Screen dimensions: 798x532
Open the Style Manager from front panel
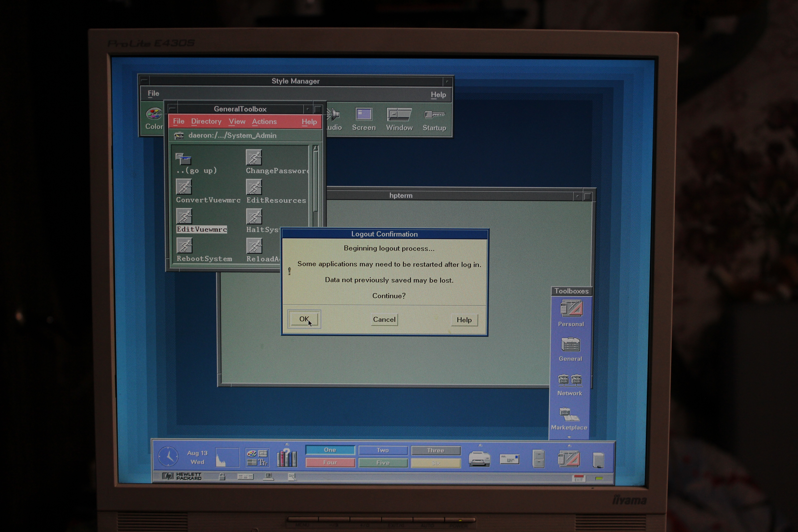257,458
